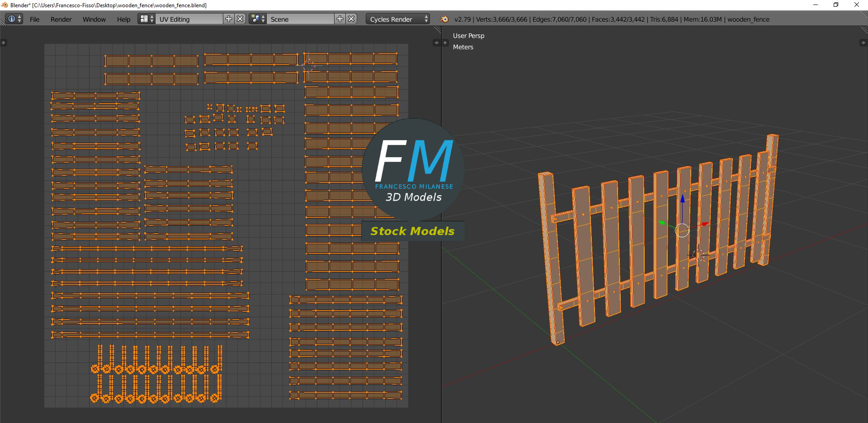Open the Help menu
This screenshot has width=868, height=423.
point(123,19)
